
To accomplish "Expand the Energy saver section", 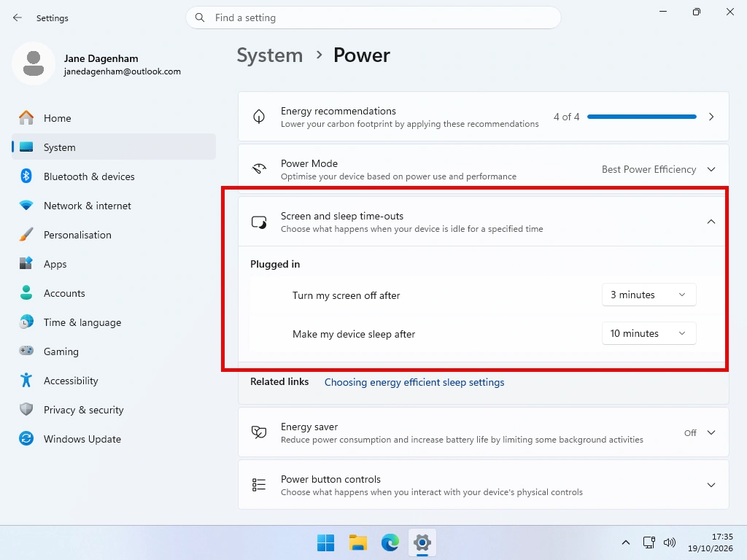I will point(711,432).
